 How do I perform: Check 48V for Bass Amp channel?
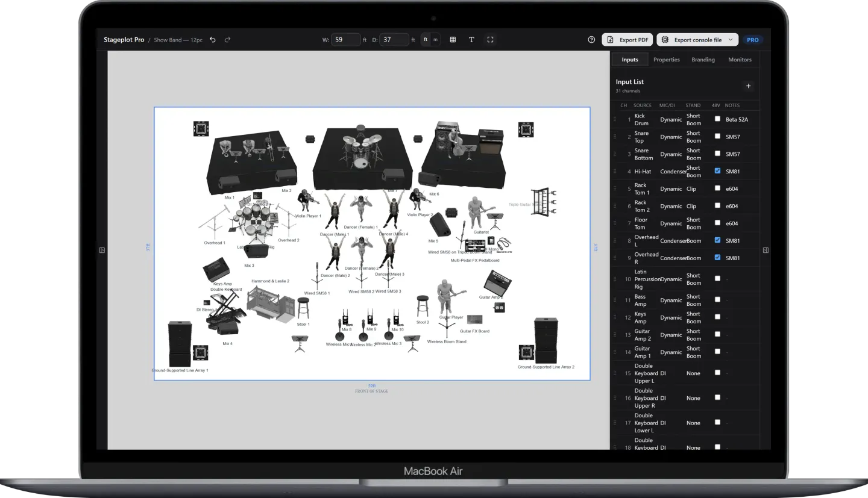(x=717, y=299)
